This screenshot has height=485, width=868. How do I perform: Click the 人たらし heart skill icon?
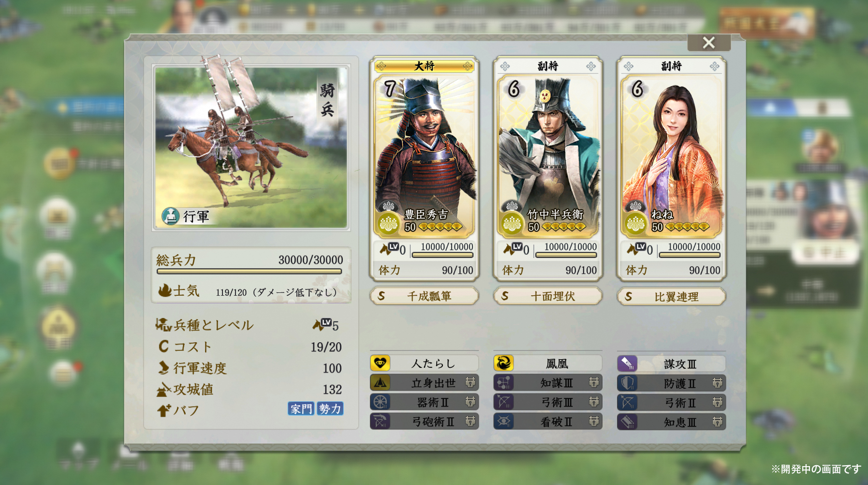point(380,363)
